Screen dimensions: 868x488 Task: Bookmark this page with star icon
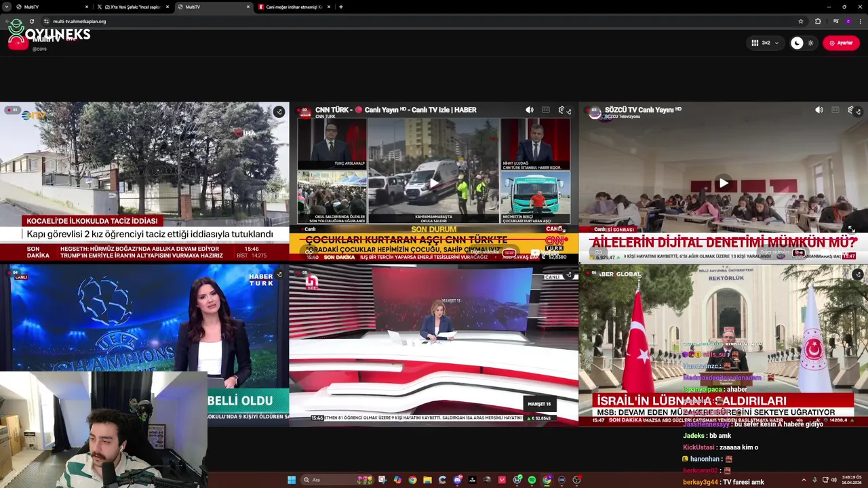click(801, 21)
